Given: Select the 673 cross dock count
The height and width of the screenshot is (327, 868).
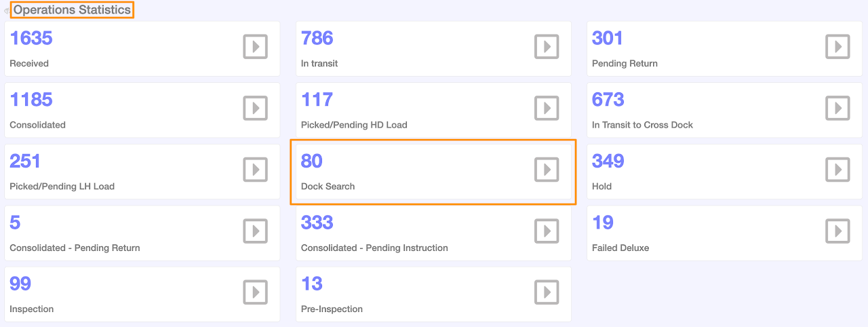Looking at the screenshot, I should pos(608,100).
